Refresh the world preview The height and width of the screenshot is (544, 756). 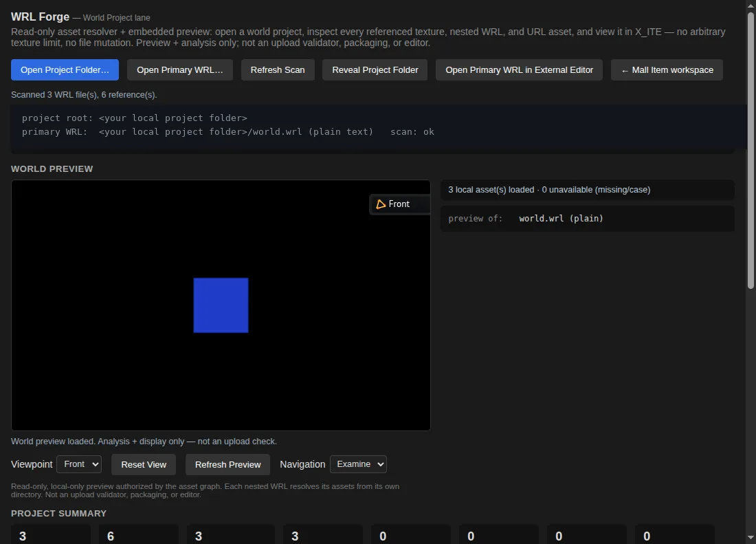[227, 464]
